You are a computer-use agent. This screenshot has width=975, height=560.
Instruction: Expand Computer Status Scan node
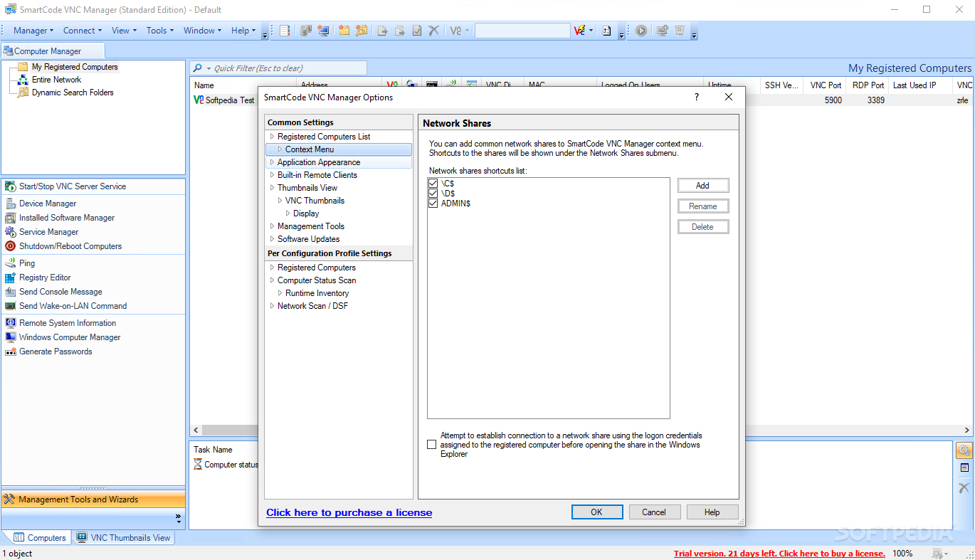tap(272, 280)
